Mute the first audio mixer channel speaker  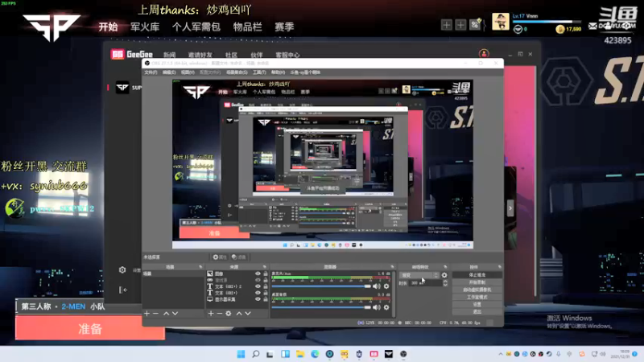(x=377, y=286)
